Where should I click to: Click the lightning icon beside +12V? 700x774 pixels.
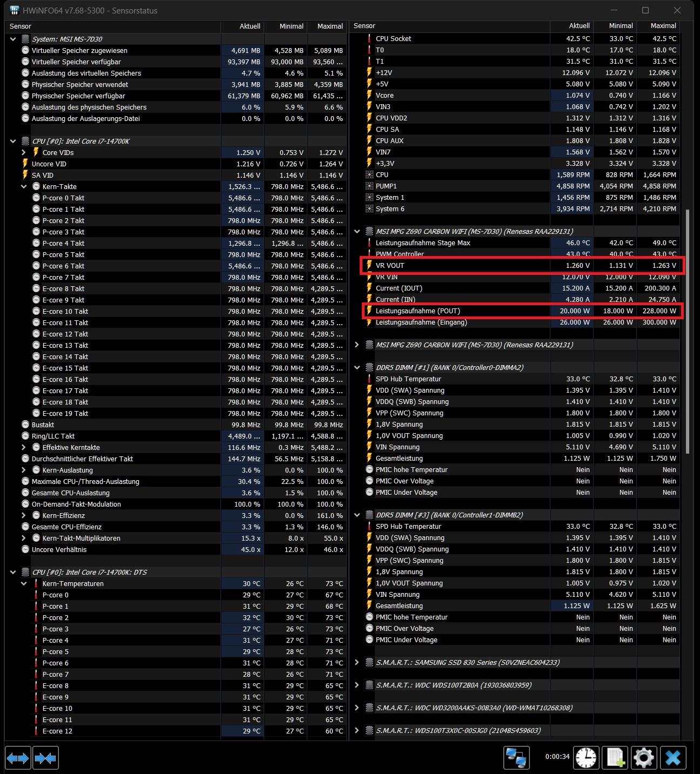pyautogui.click(x=369, y=72)
